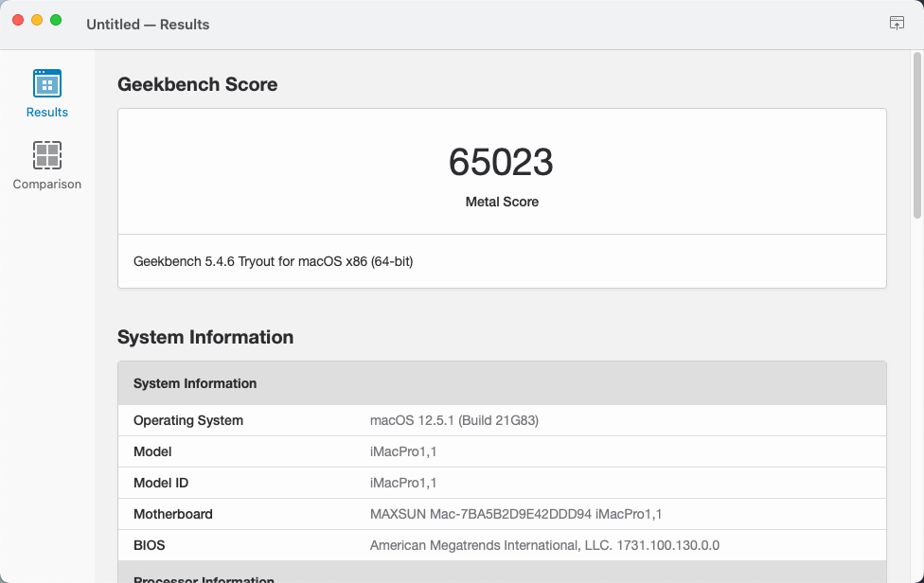Click the vertical scrollbar thumb

[x=917, y=135]
